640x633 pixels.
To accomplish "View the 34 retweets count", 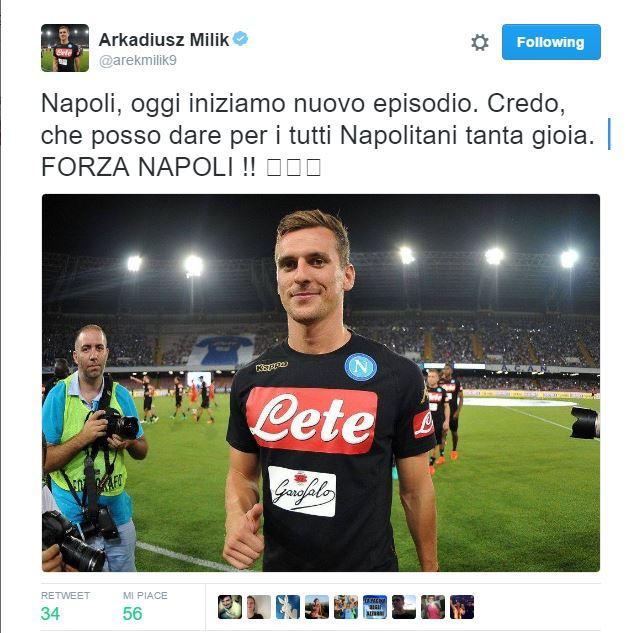I will click(x=50, y=613).
